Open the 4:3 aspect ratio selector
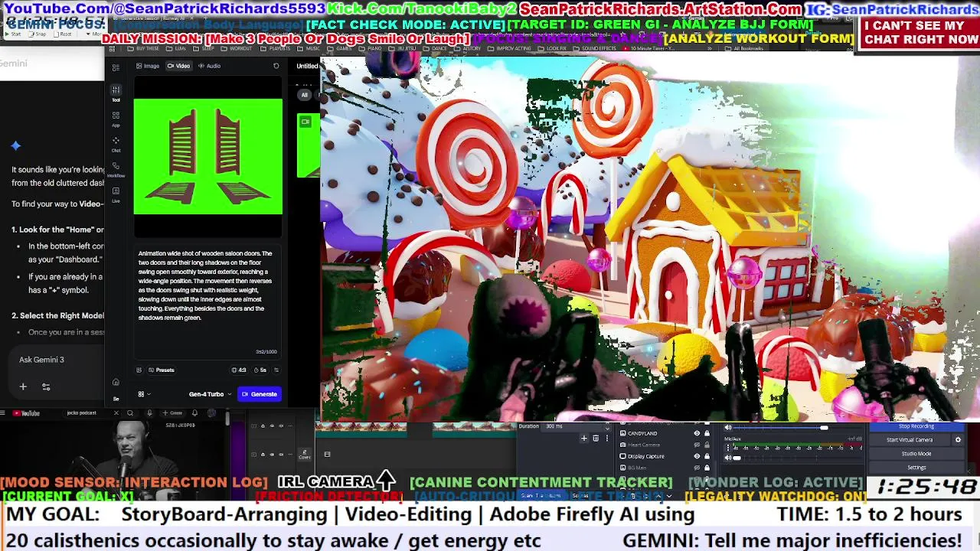Image resolution: width=980 pixels, height=551 pixels. point(239,370)
